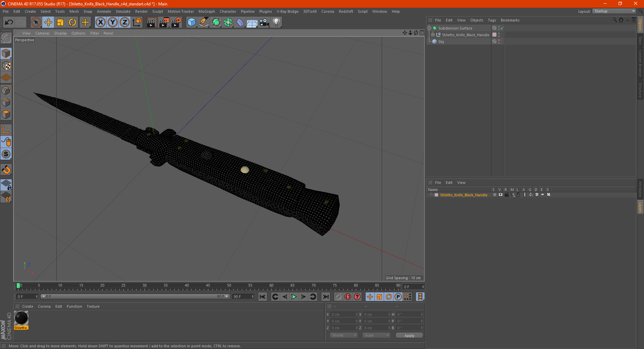
Task: Open the World coordinate dropdown
Action: [344, 335]
